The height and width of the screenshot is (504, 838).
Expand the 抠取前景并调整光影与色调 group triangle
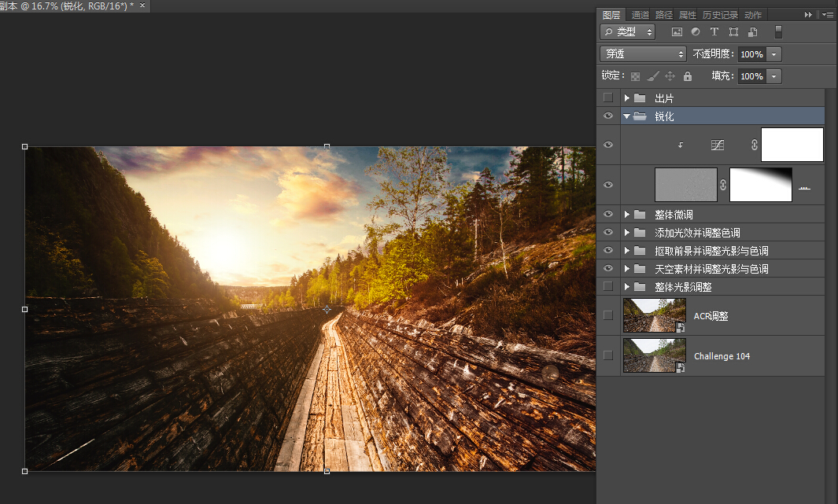[627, 250]
